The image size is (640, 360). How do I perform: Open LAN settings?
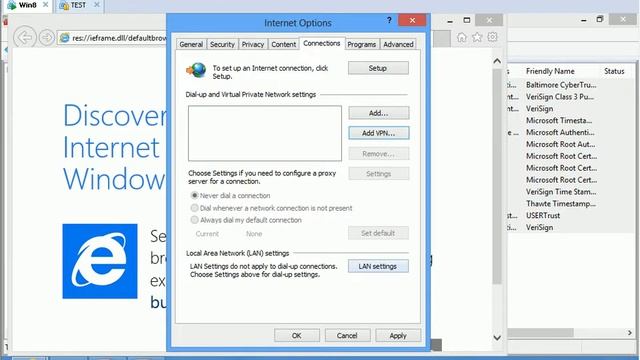[x=378, y=267]
